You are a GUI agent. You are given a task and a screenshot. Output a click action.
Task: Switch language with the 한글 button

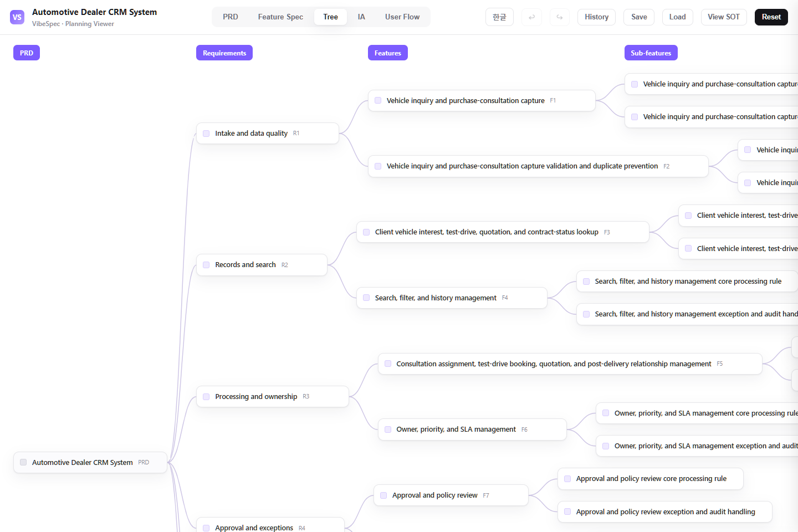[x=499, y=17]
